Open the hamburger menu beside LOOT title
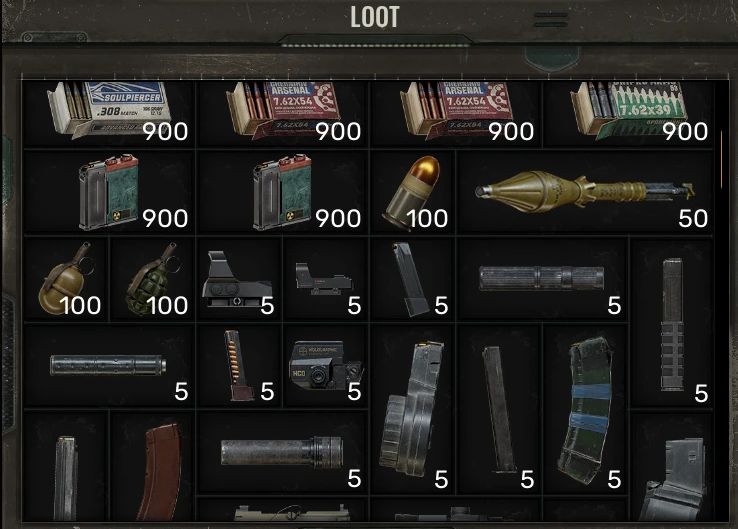738x529 pixels. pyautogui.click(x=551, y=20)
